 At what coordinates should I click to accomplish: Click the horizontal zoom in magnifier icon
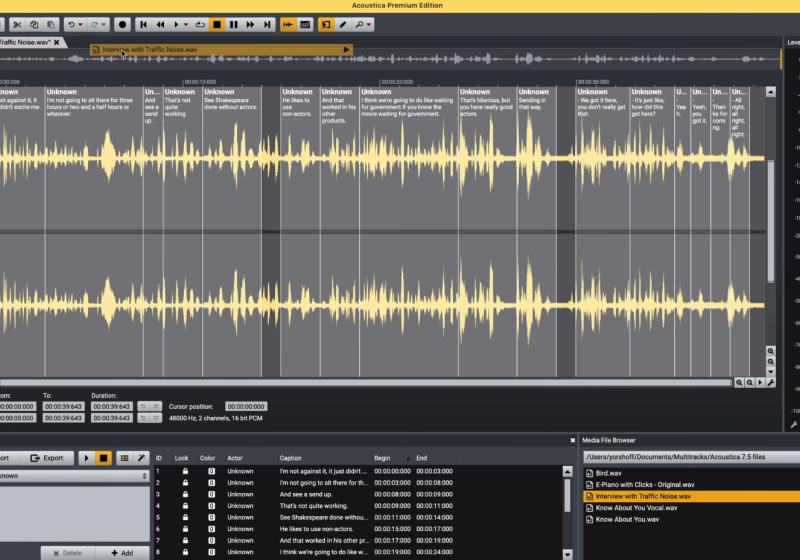(x=739, y=383)
